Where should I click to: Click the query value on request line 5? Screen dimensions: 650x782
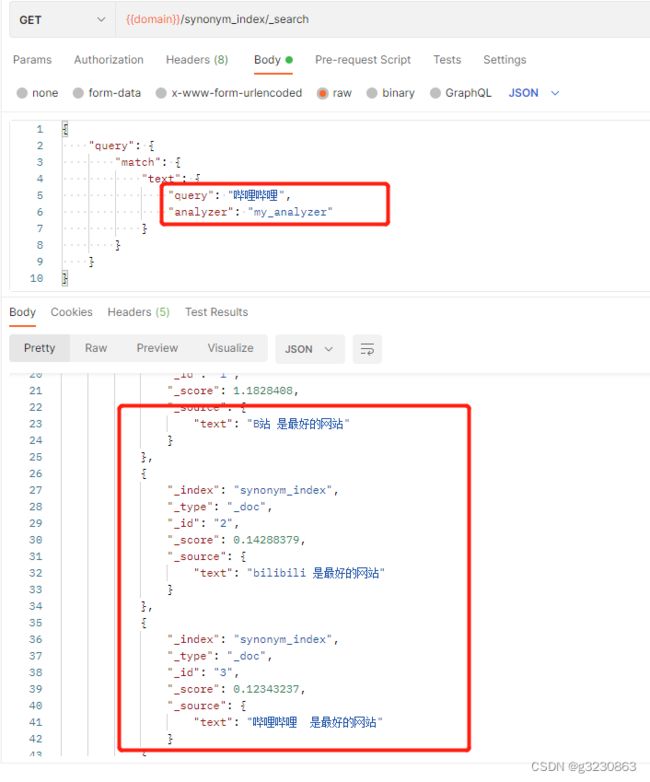coord(256,196)
